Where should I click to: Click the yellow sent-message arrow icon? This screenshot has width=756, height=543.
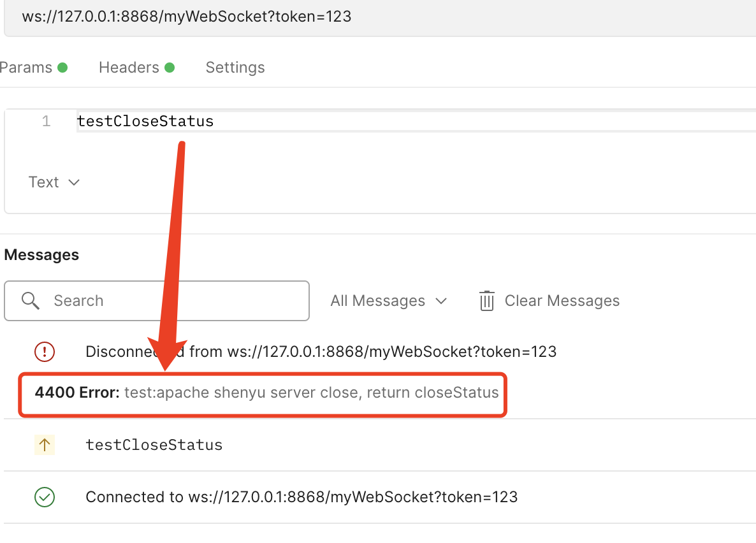click(x=45, y=445)
